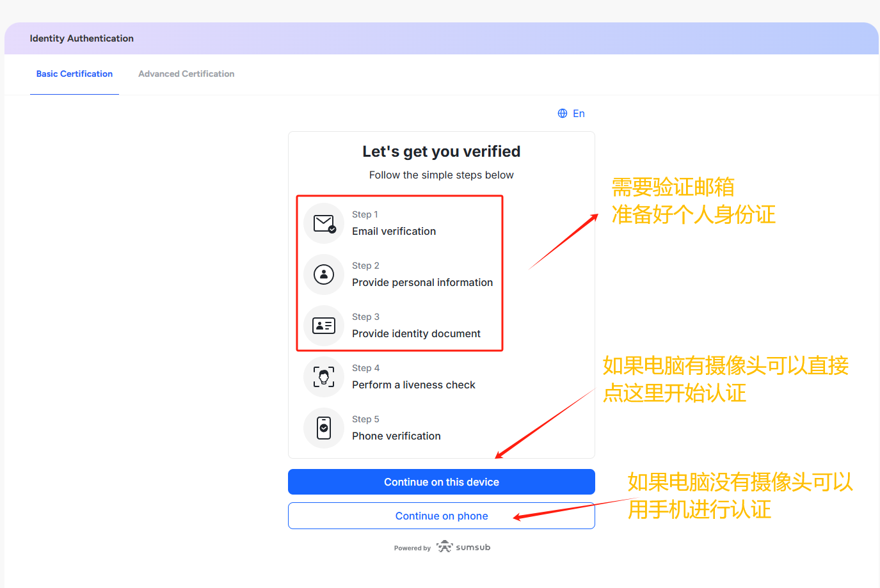Switch to Basic Certification tab
Image resolution: width=880 pixels, height=588 pixels.
point(74,74)
